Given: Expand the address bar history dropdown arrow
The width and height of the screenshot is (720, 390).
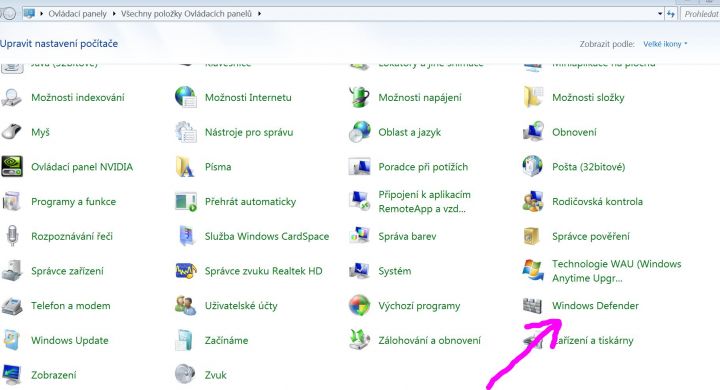Looking at the screenshot, I should pos(660,14).
